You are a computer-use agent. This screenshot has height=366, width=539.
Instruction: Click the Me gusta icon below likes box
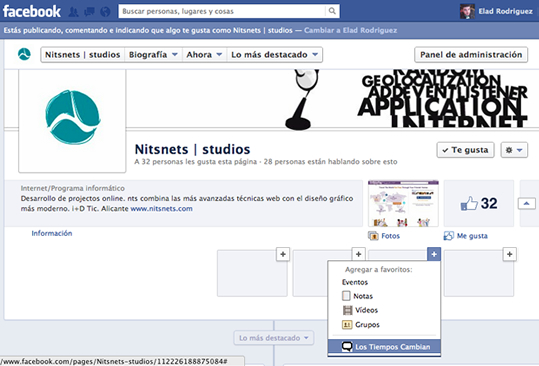(449, 236)
